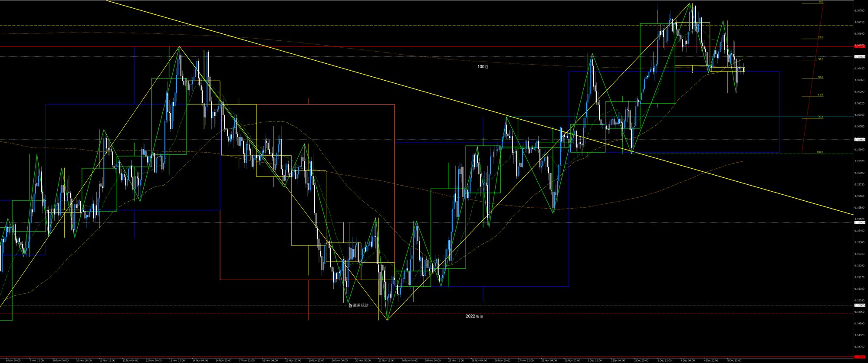The height and width of the screenshot is (363, 868).
Task: Click the 1.16000 price tag on axis
Action: pyautogui.click(x=859, y=140)
